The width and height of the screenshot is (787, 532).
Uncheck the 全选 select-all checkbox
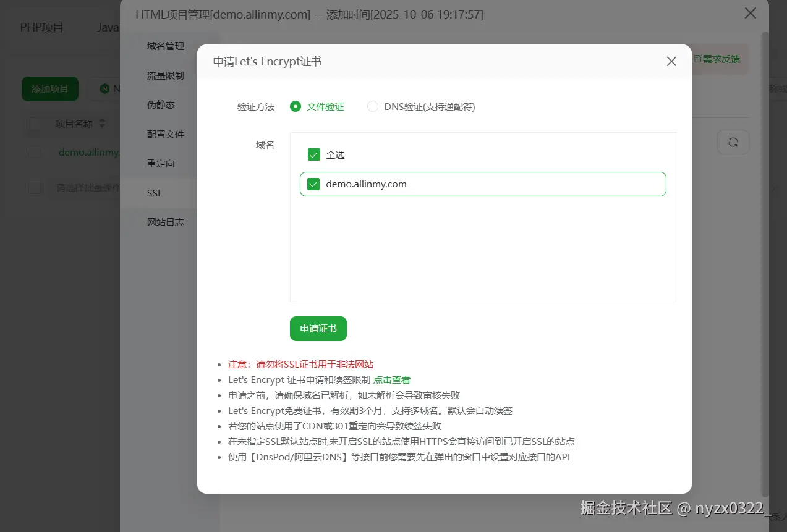313,154
